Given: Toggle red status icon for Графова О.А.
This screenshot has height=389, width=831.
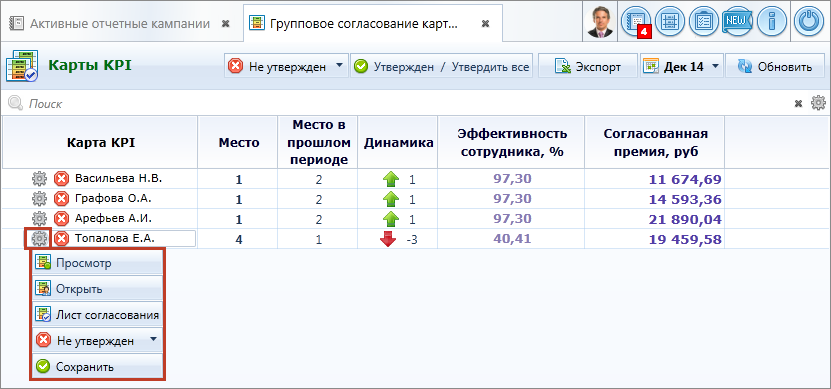Looking at the screenshot, I should (61, 199).
